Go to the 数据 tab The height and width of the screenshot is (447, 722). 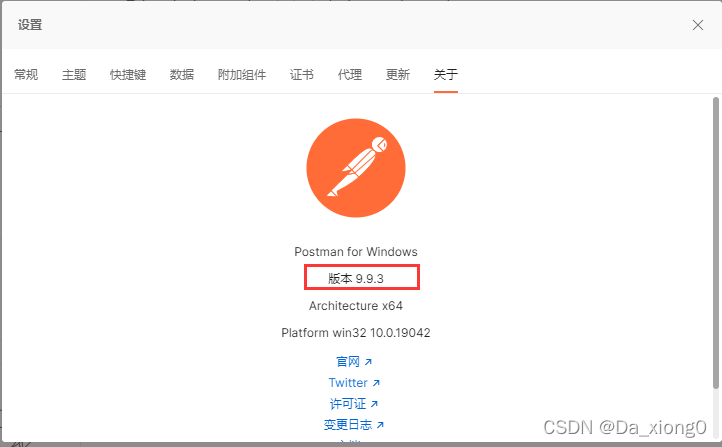182,75
